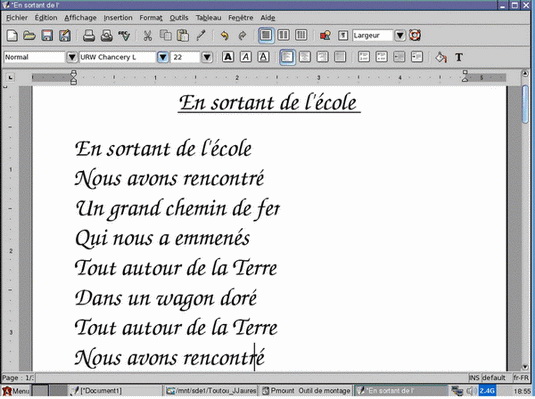
Task: Copy selection using the copy icon
Action: [165, 35]
